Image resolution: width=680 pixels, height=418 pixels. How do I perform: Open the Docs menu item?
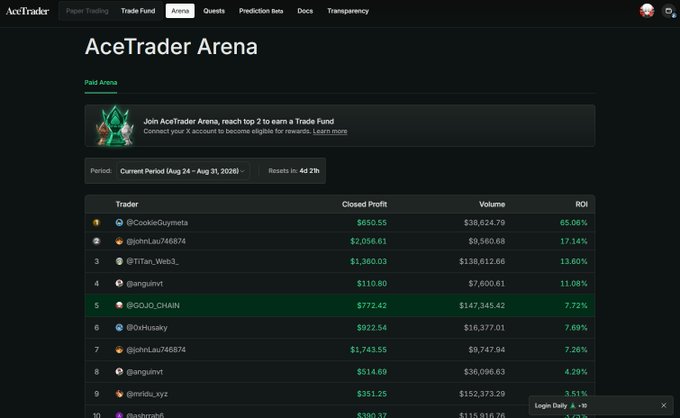[305, 11]
